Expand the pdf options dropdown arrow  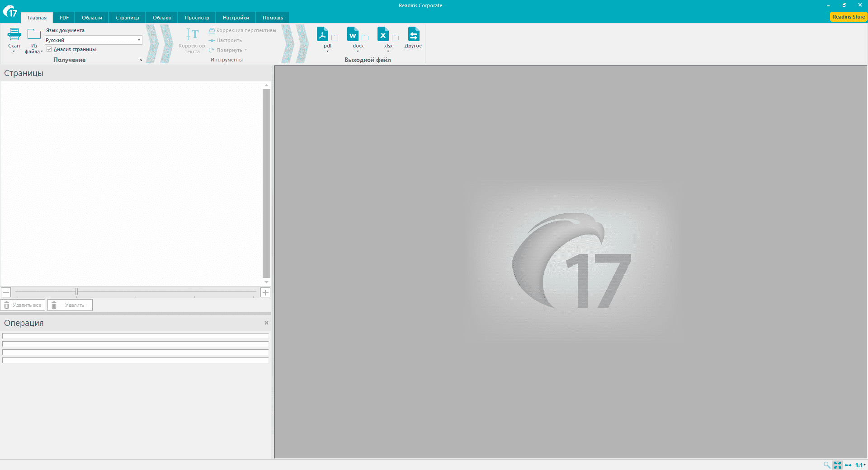click(327, 52)
